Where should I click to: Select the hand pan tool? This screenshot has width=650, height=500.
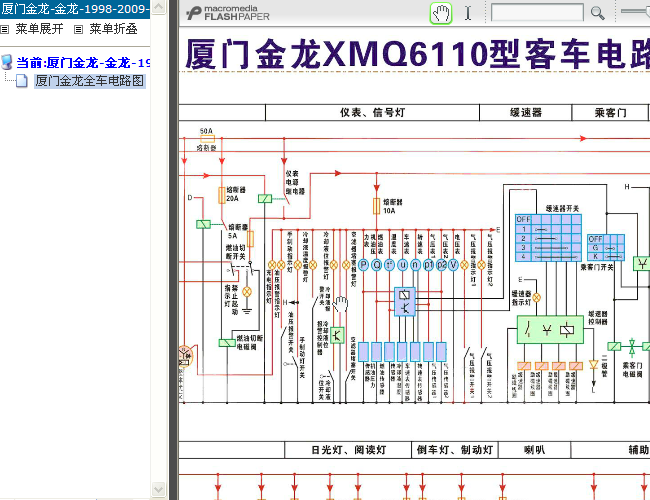click(441, 13)
